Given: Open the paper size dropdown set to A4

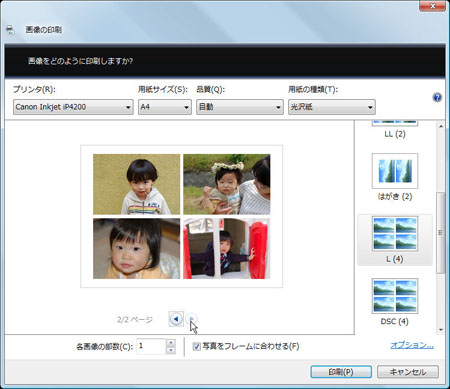Looking at the screenshot, I should [x=165, y=107].
